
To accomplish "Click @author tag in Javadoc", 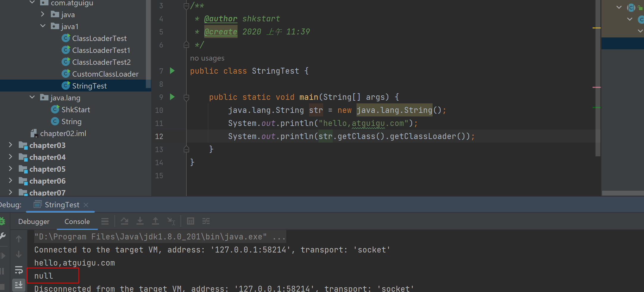I will [221, 19].
